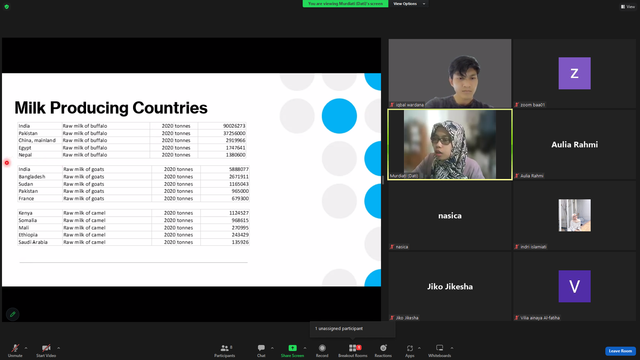Image resolution: width=640 pixels, height=360 pixels.
Task: Expand video options caret next to Start Video
Action: click(58, 348)
